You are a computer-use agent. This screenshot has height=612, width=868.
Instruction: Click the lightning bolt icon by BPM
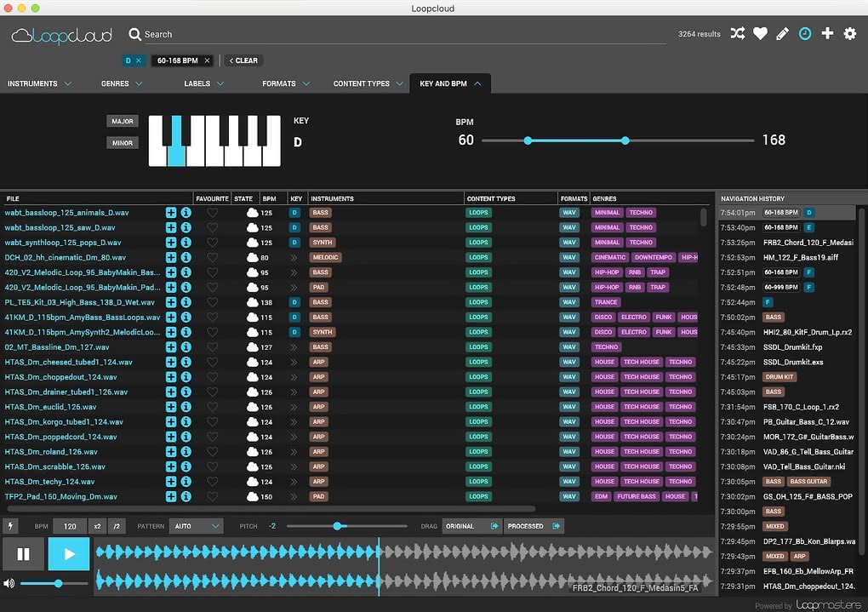[10, 526]
